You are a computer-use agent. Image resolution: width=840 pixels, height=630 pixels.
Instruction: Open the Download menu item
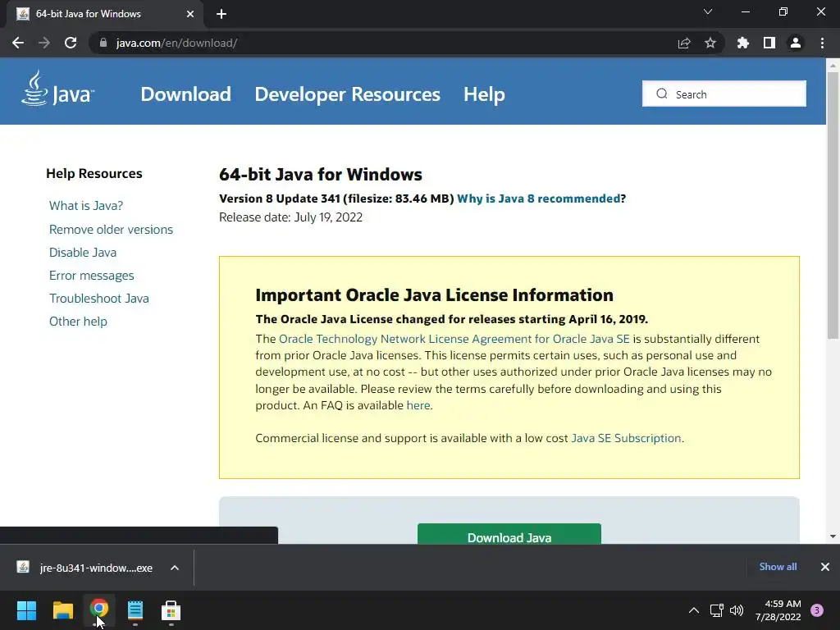click(x=185, y=94)
